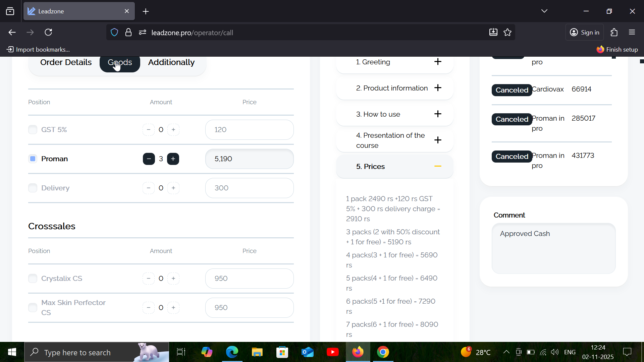Open the Additionally tab

point(171,62)
